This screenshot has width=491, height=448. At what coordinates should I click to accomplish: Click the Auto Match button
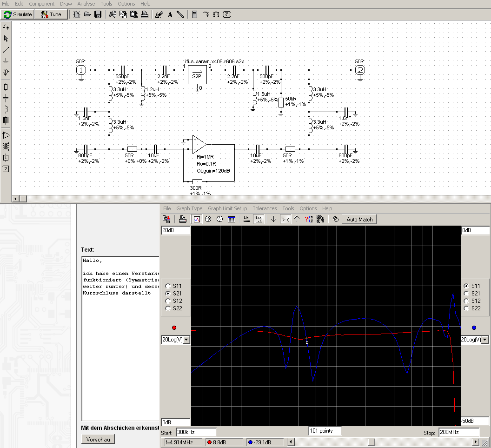359,219
